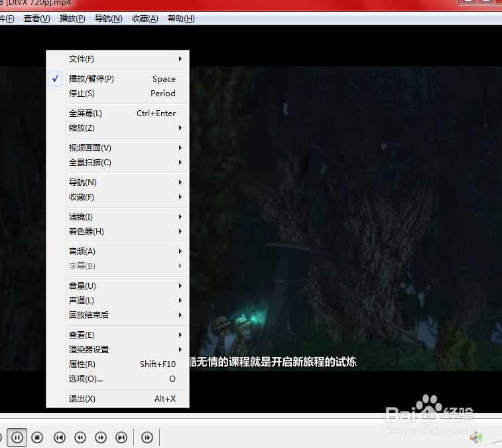Expand the 音量(U) submenu
Image resolution: width=502 pixels, height=448 pixels.
point(118,286)
